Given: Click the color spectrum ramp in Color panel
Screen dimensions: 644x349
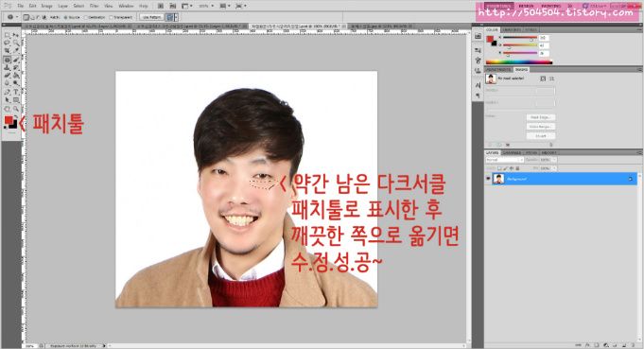Looking at the screenshot, I should point(519,62).
